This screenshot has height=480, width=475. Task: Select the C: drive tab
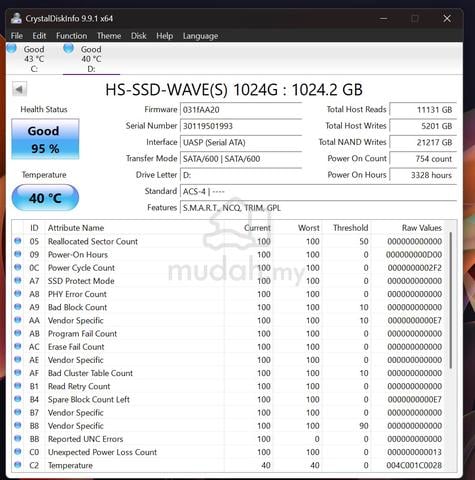33,59
